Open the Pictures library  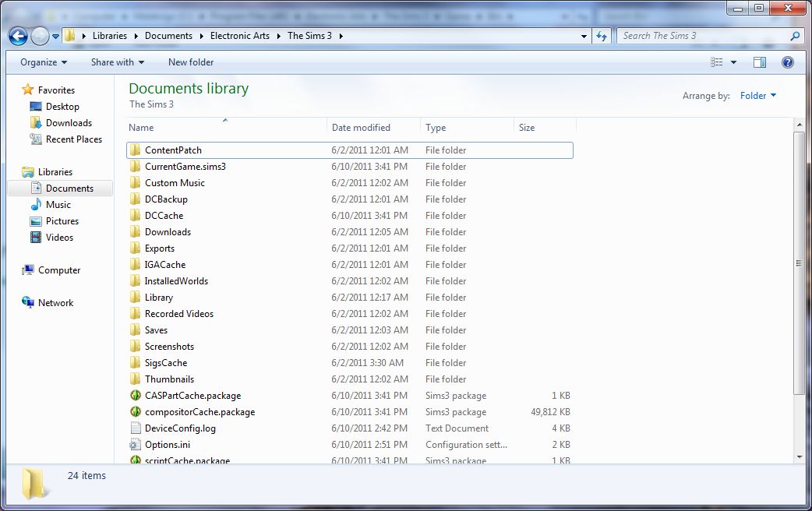tap(62, 221)
